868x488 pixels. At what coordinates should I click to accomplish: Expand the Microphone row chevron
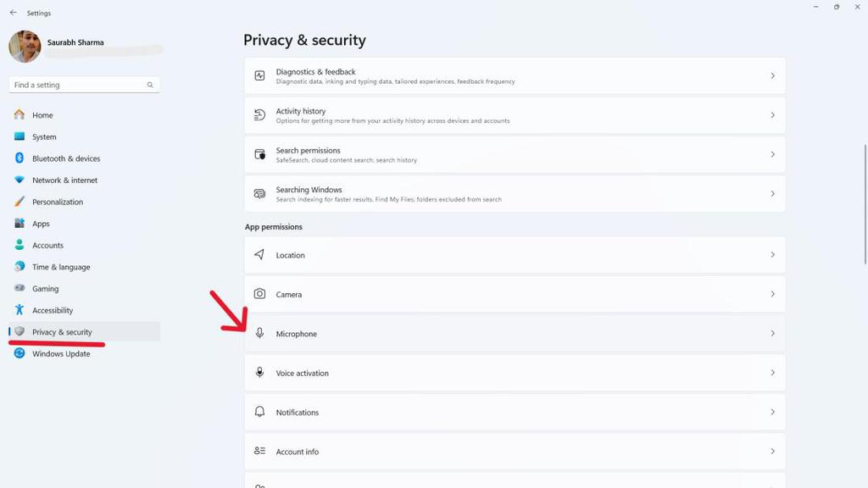click(x=772, y=334)
